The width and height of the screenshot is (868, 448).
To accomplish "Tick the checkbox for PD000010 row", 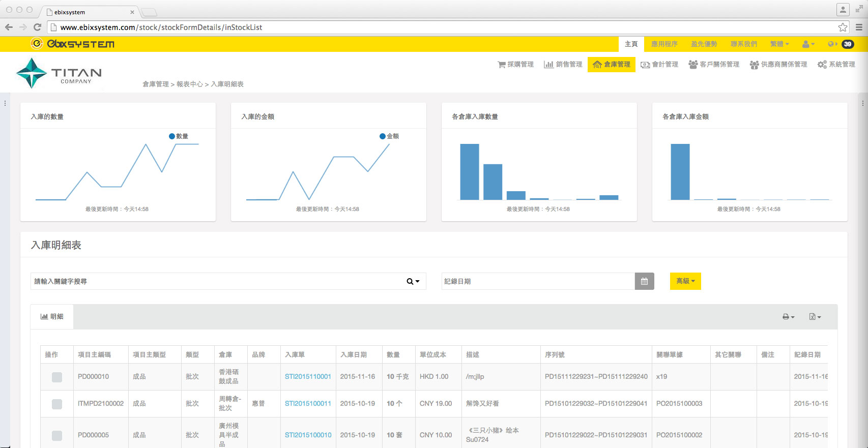I will [x=57, y=377].
